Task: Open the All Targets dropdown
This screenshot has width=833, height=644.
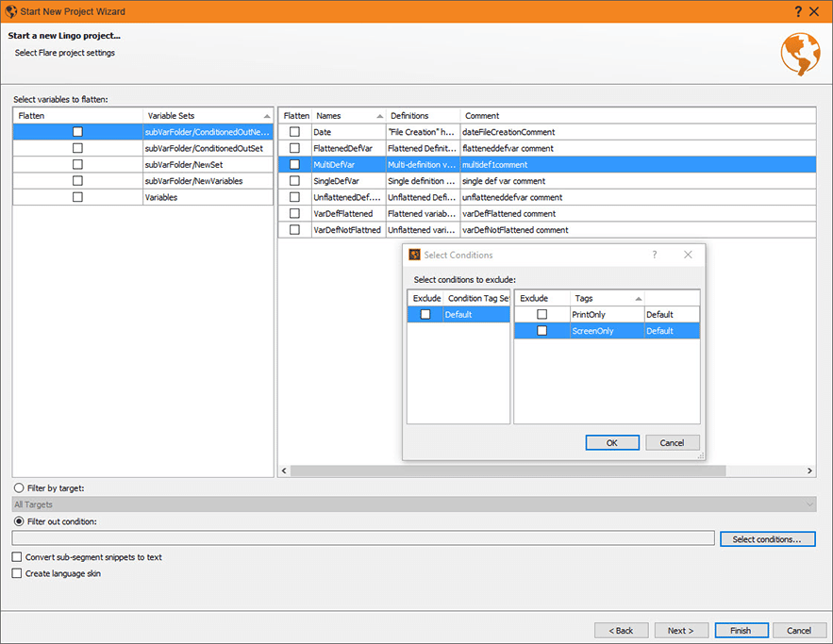Action: tap(414, 504)
